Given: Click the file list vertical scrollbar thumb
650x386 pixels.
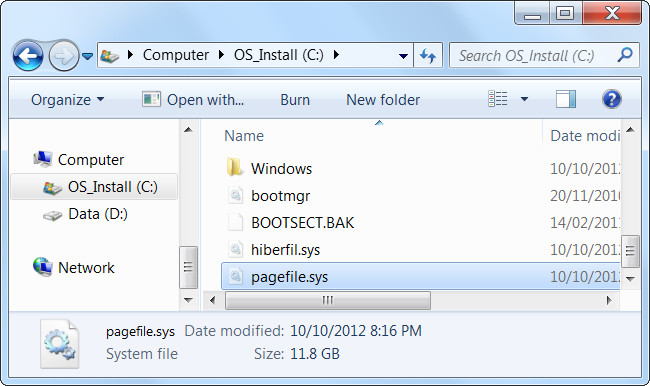Looking at the screenshot, I should point(631,252).
